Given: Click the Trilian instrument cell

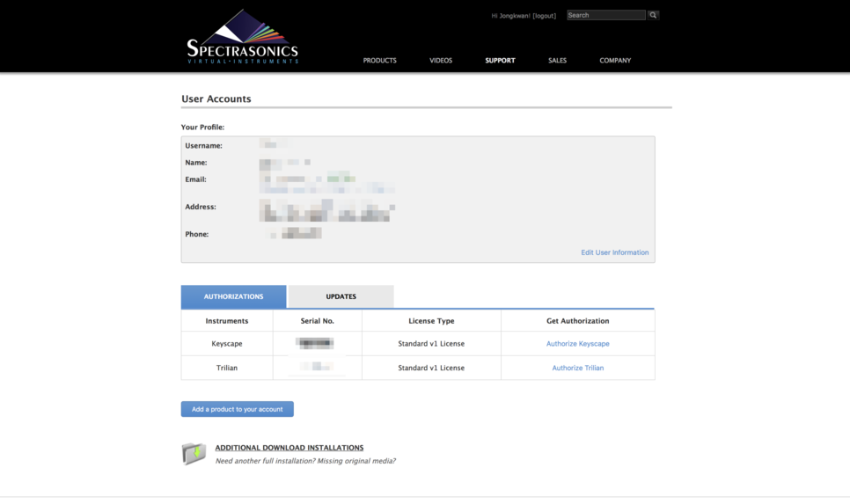Looking at the screenshot, I should (227, 368).
